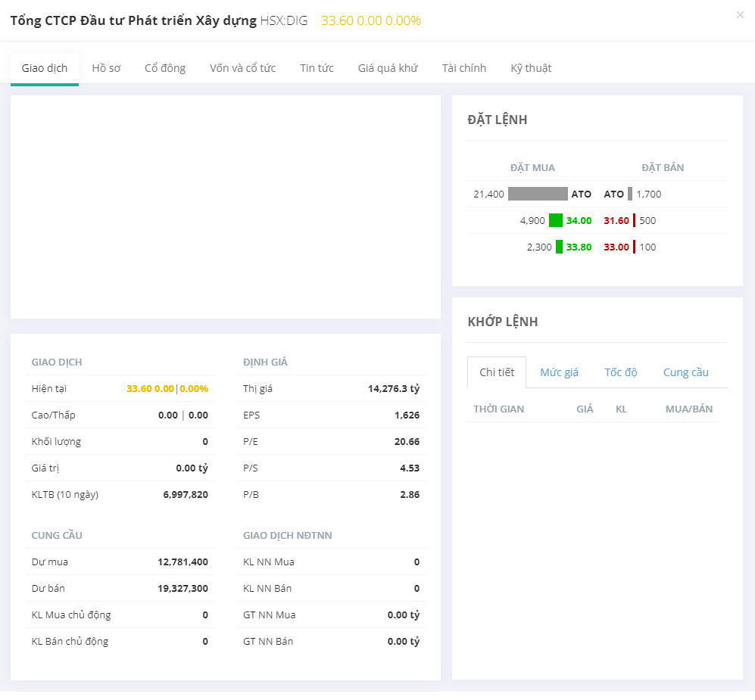Viewport: 755px width, 700px height.
Task: Click the 34.00 buy price
Action: coord(579,221)
